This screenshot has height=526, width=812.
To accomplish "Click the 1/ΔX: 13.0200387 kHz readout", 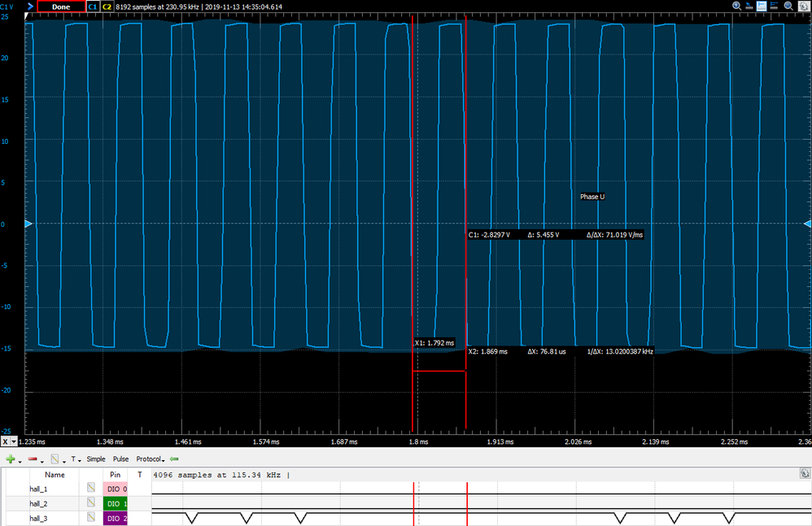I will point(620,351).
